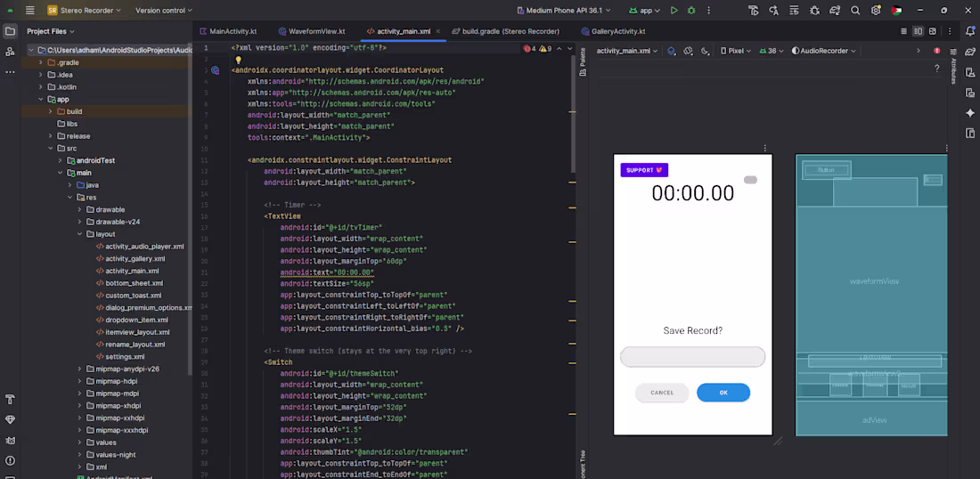Open the Running Devices icon on the right sidebar
980x479 pixels.
[970, 93]
